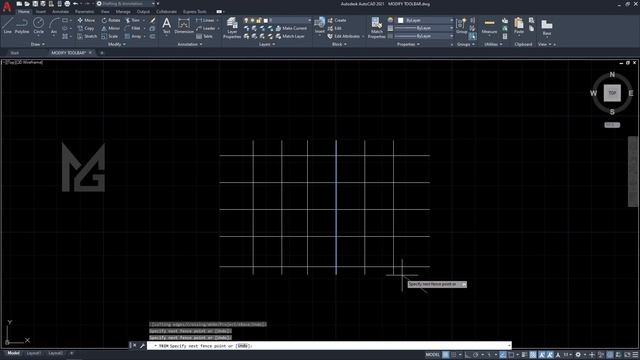This screenshot has height=360, width=640.
Task: Click the MODEL space button in status bar
Action: coord(432,355)
